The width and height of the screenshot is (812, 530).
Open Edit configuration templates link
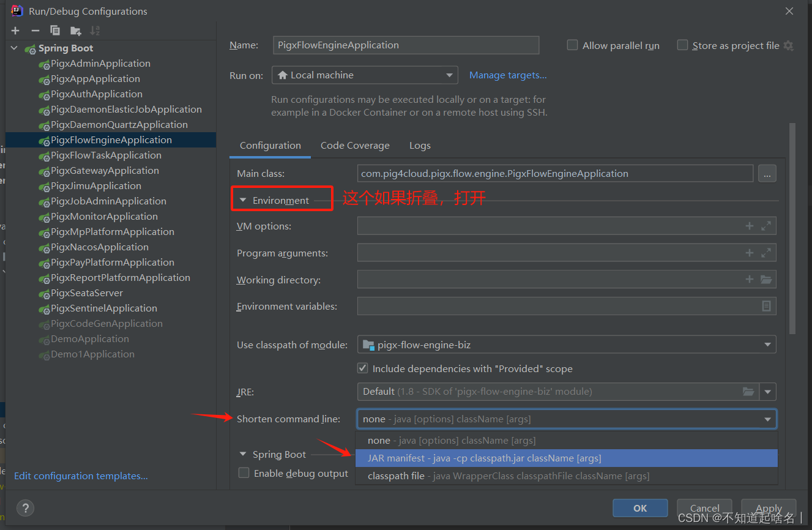pyautogui.click(x=81, y=476)
